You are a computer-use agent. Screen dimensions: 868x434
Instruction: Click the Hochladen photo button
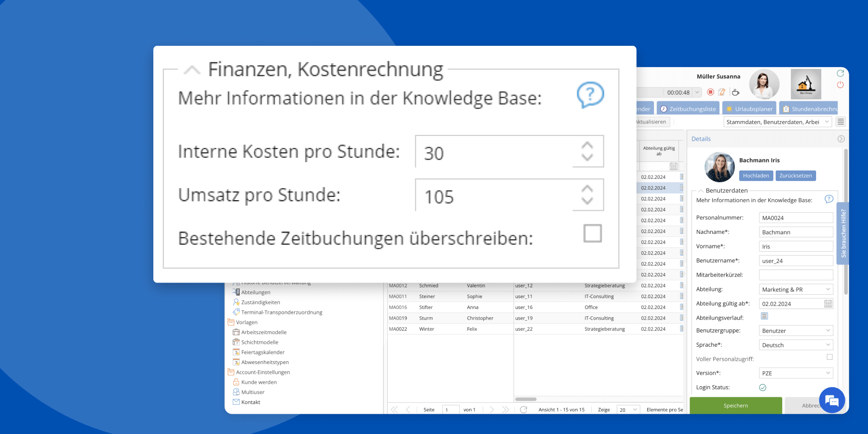[x=756, y=176]
